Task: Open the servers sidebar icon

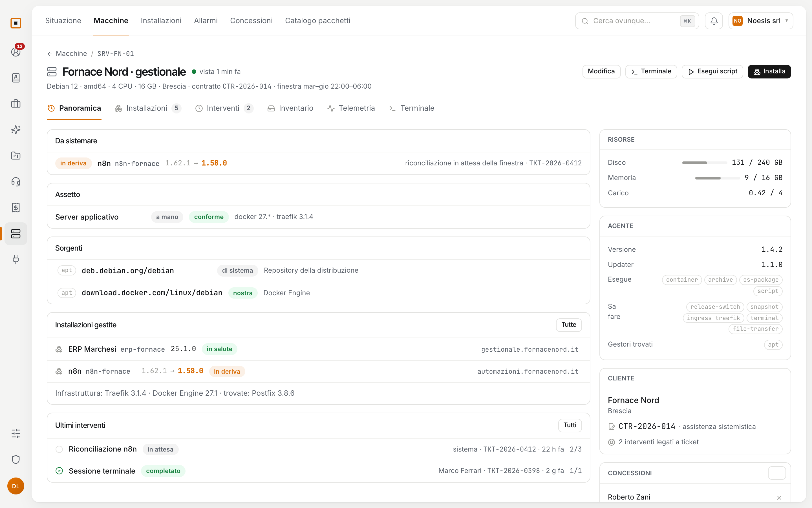Action: tap(16, 233)
